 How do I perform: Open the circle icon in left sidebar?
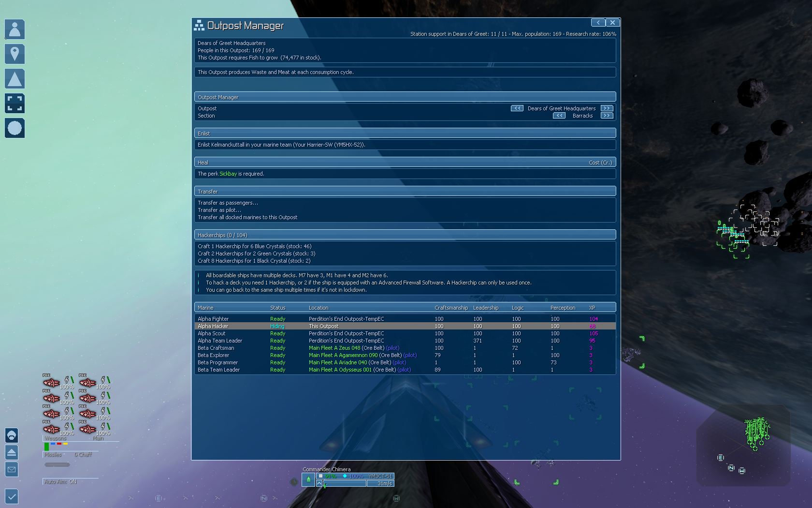14,128
